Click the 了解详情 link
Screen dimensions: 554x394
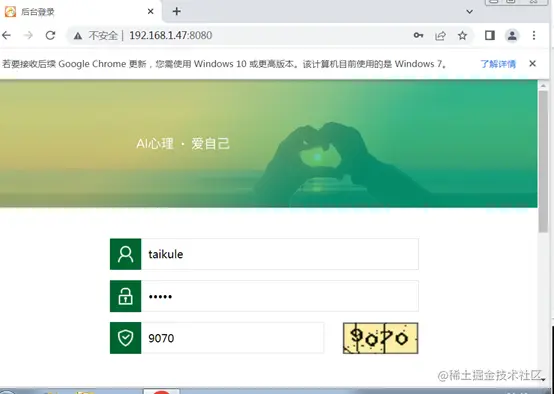point(498,64)
